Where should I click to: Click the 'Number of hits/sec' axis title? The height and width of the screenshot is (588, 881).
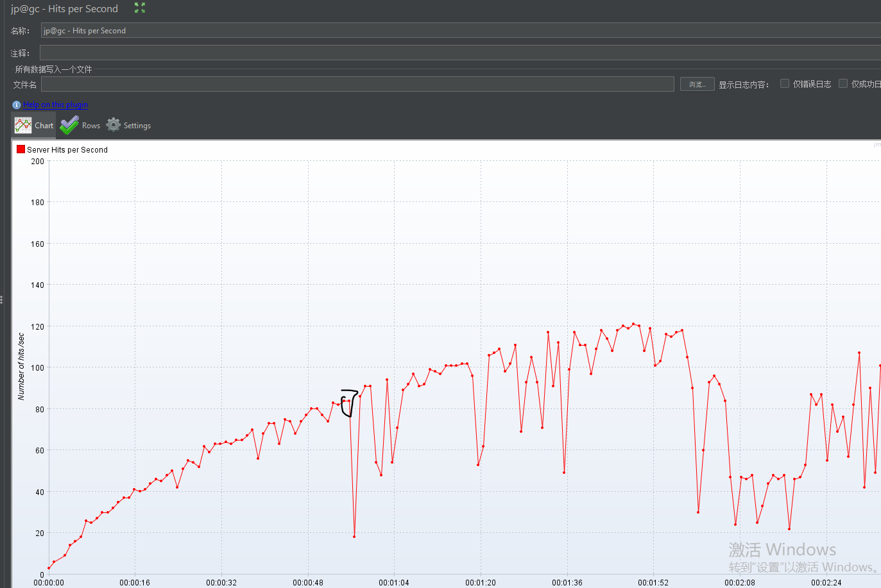click(x=21, y=366)
